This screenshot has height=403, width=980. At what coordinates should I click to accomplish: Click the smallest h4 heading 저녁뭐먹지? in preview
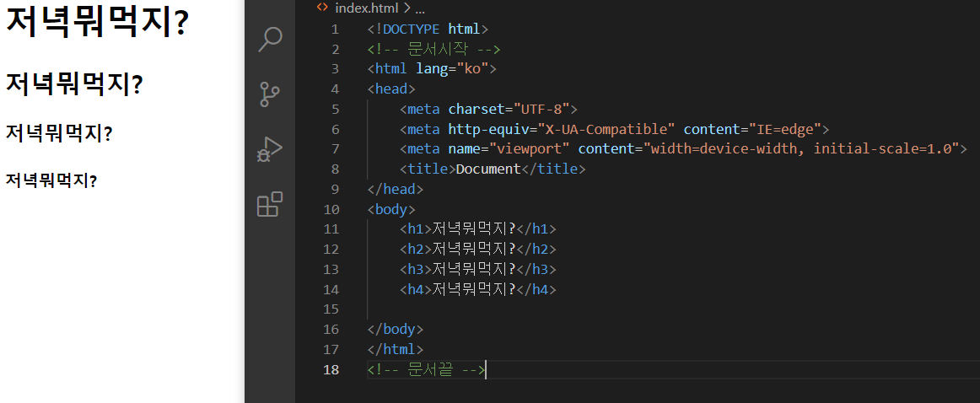[x=51, y=180]
